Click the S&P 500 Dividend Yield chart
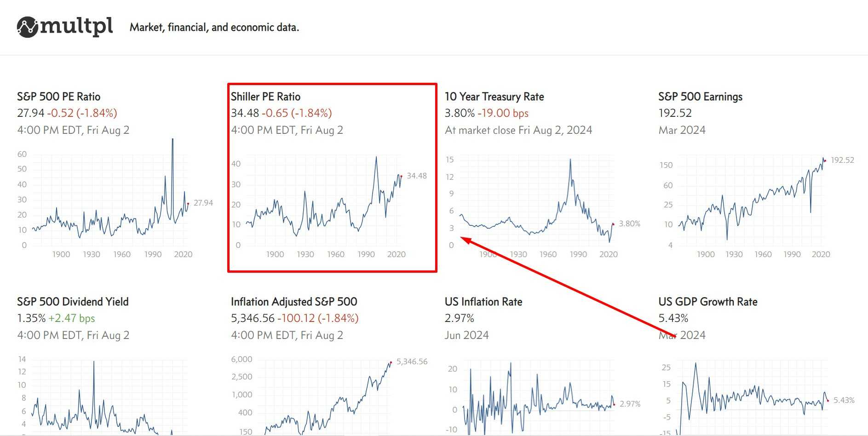868x436 pixels. [x=110, y=396]
